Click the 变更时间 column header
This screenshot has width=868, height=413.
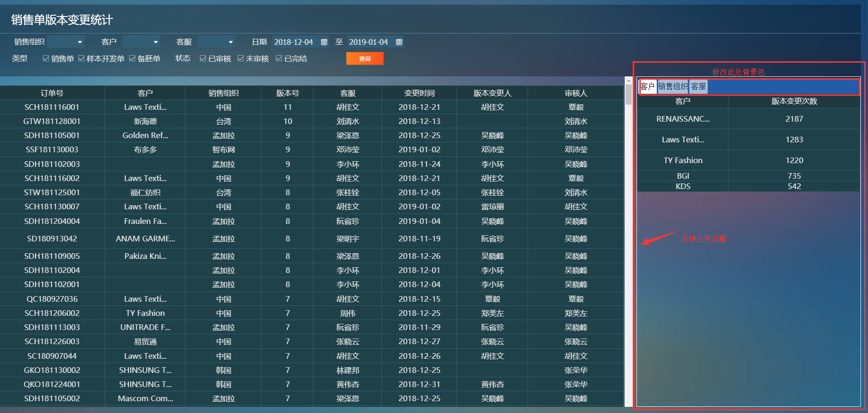420,93
